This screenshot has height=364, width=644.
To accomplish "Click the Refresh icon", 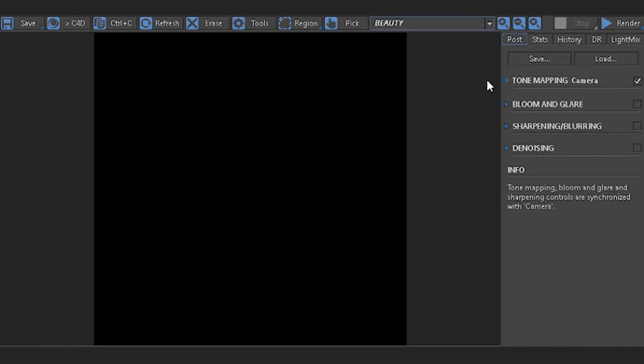I will click(146, 23).
